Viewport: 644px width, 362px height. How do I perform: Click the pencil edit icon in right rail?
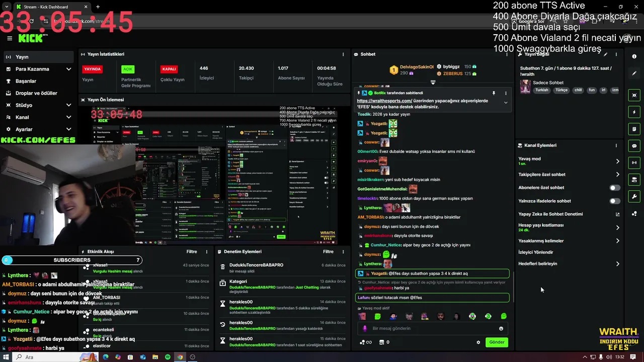coord(634,73)
